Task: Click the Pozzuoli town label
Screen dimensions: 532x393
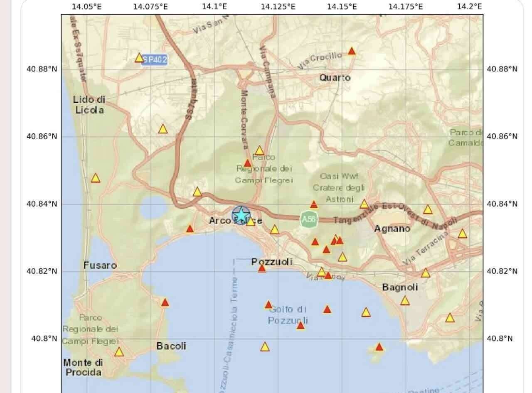Action: [272, 262]
